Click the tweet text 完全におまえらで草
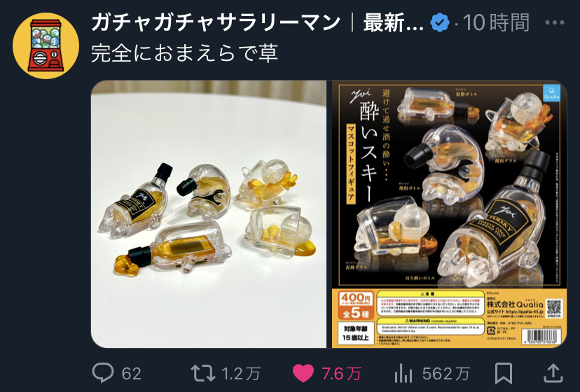 [185, 53]
